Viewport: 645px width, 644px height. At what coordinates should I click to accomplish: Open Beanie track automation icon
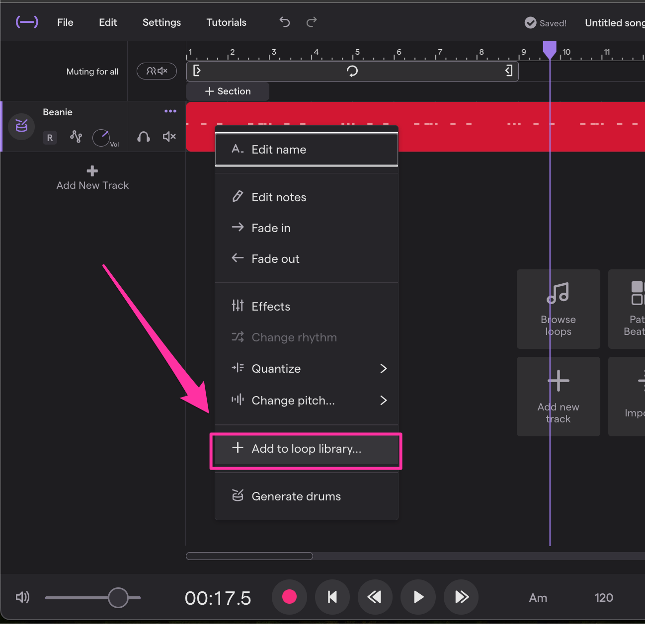[76, 136]
